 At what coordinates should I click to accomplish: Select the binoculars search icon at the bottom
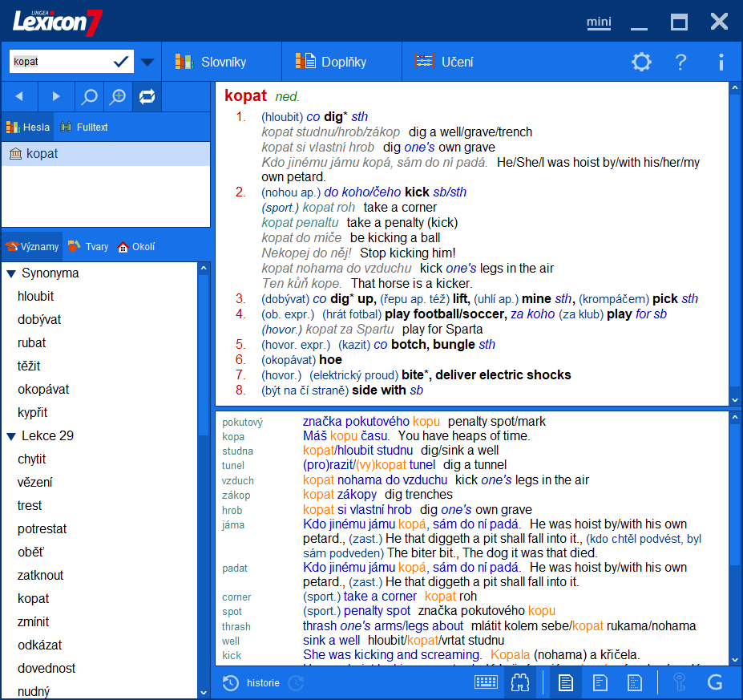(x=519, y=682)
